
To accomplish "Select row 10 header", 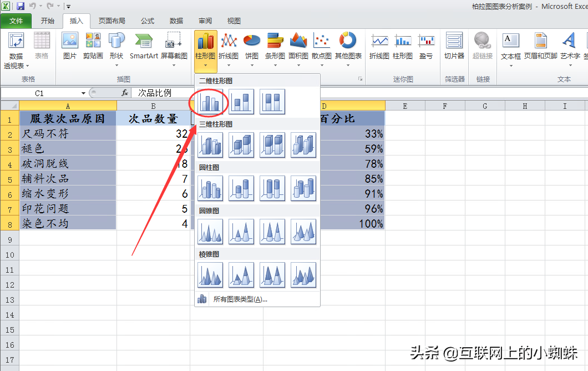I will 10,255.
